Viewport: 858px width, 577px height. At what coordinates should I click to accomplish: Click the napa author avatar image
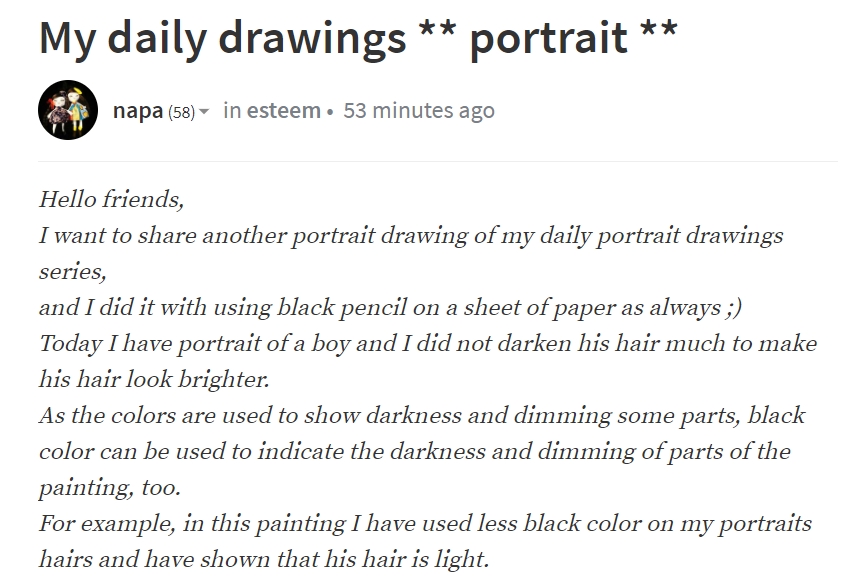tap(68, 110)
